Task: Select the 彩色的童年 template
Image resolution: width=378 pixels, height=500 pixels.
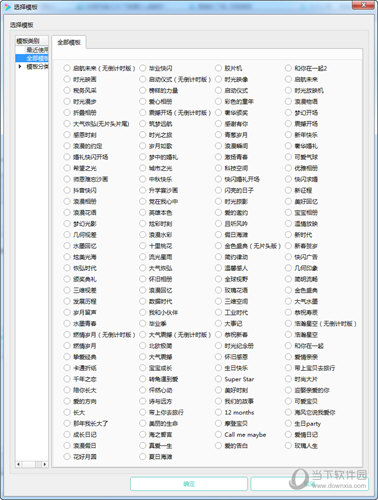Action: 218,102
